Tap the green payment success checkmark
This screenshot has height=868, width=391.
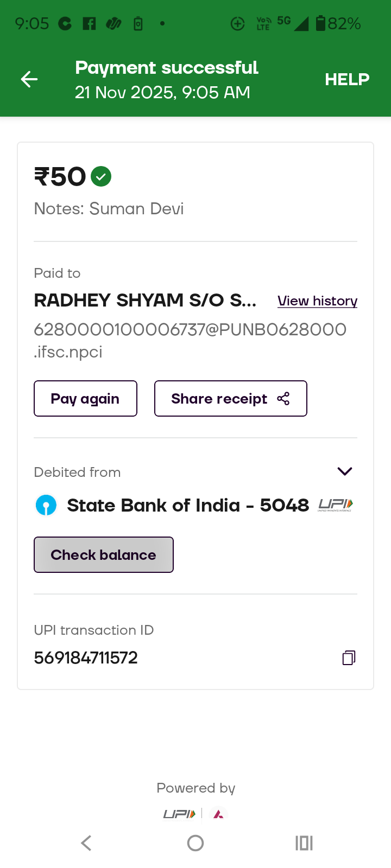[x=101, y=176]
